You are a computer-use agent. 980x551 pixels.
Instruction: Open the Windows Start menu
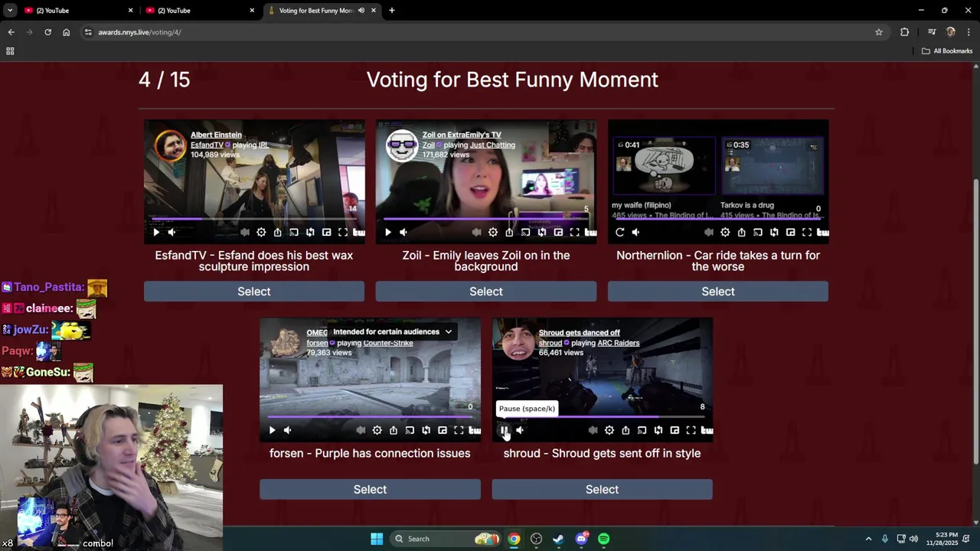click(377, 539)
